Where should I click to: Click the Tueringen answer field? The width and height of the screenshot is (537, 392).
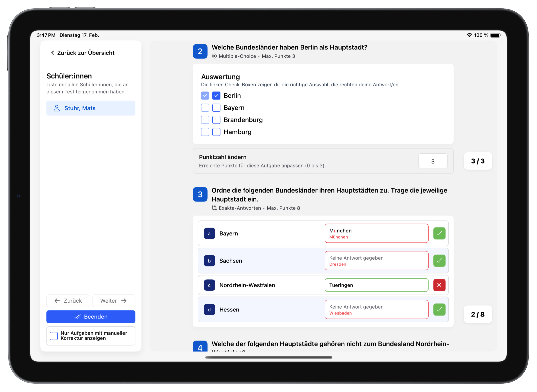coord(376,285)
